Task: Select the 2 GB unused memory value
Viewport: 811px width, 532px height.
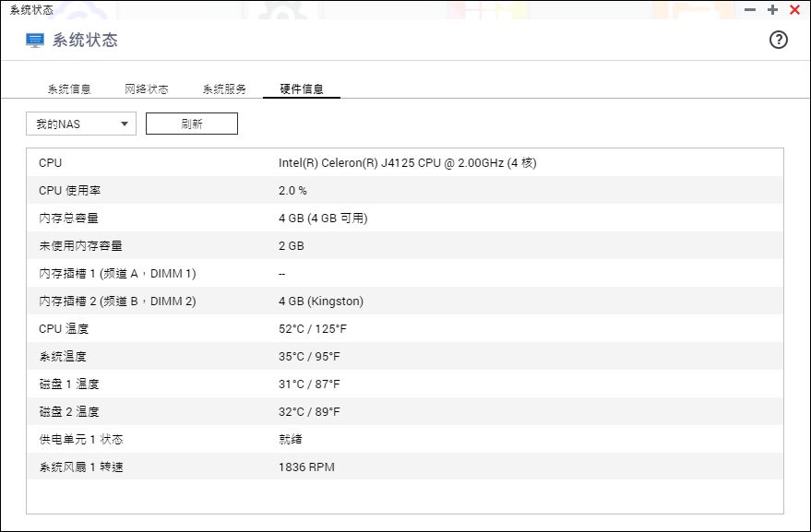Action: pos(292,245)
